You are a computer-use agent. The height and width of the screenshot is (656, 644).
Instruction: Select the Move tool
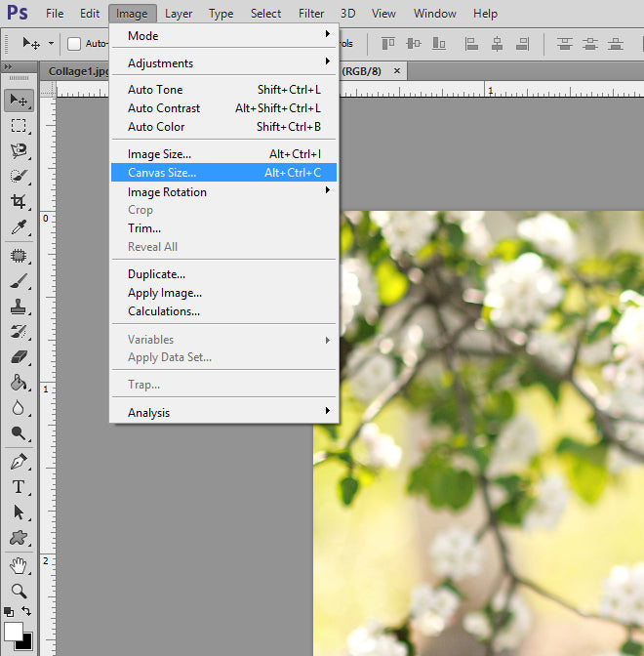click(x=19, y=100)
